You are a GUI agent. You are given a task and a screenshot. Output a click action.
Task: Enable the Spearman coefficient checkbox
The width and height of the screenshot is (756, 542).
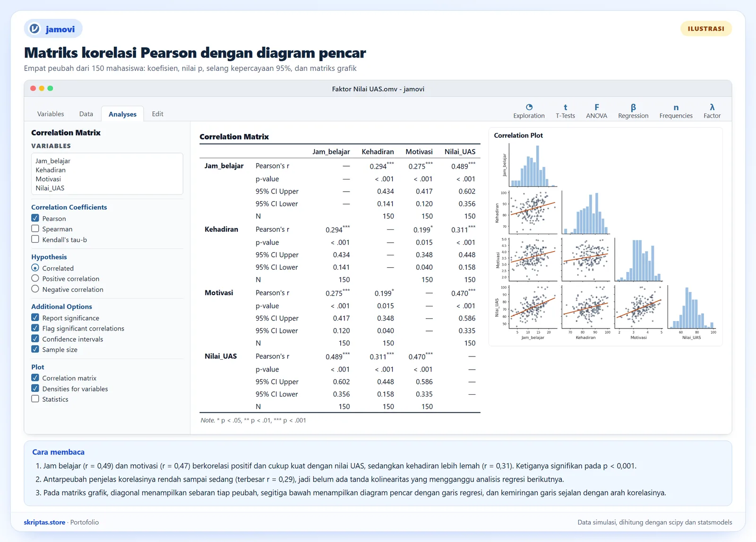click(x=35, y=229)
